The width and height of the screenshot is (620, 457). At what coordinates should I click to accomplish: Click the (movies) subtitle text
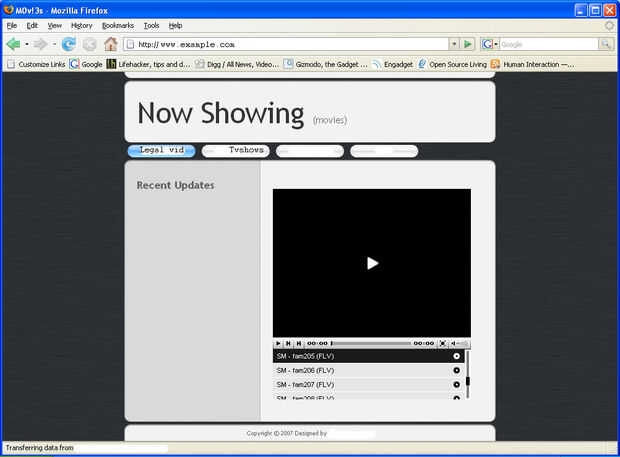pyautogui.click(x=330, y=120)
